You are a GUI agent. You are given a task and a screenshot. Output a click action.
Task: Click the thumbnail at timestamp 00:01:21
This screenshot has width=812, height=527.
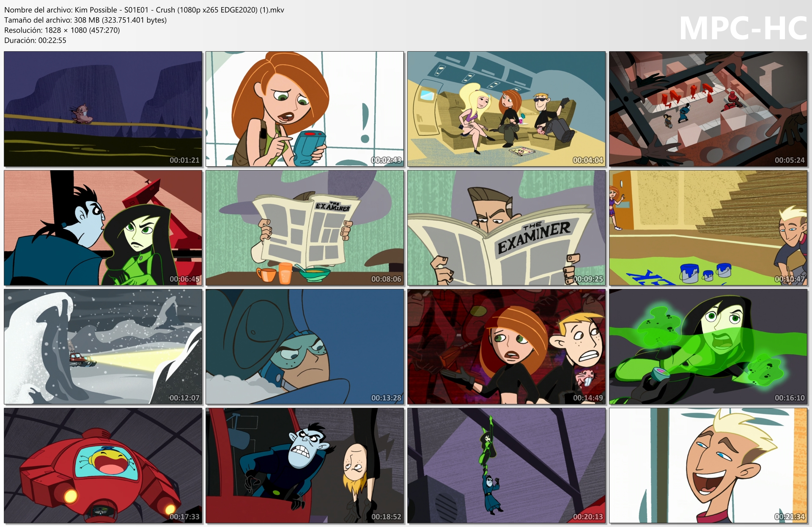pyautogui.click(x=103, y=109)
